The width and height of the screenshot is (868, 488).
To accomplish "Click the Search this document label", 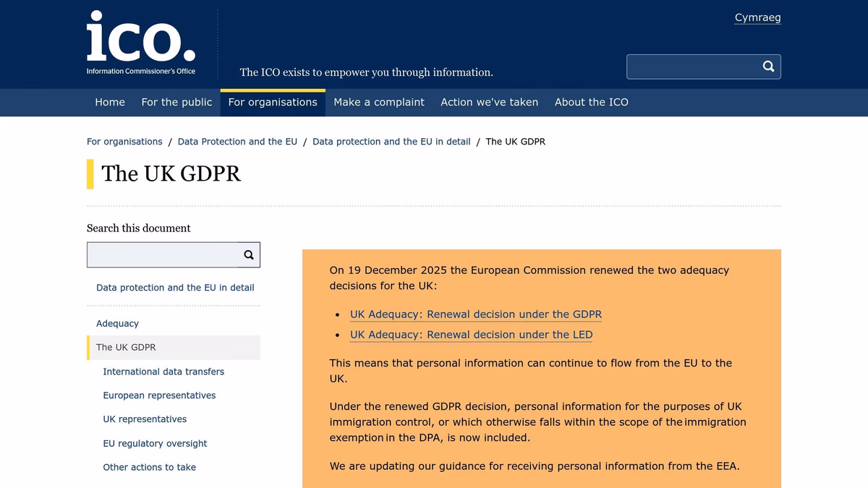I will (139, 228).
